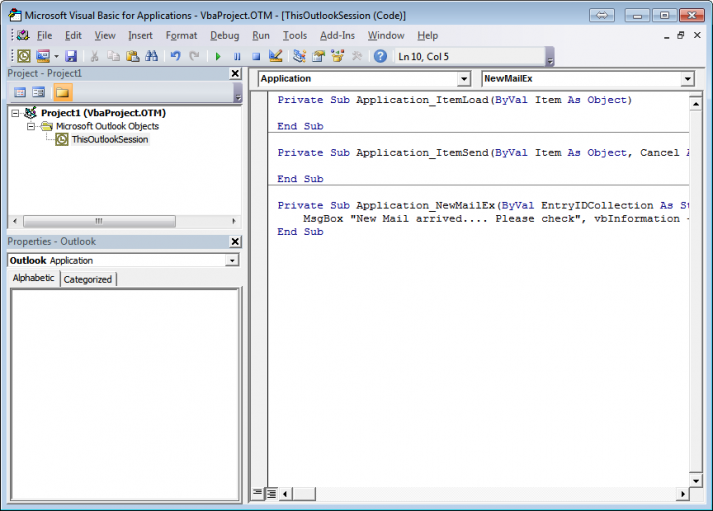Click the Save toolbar icon
The width and height of the screenshot is (713, 511).
point(71,57)
